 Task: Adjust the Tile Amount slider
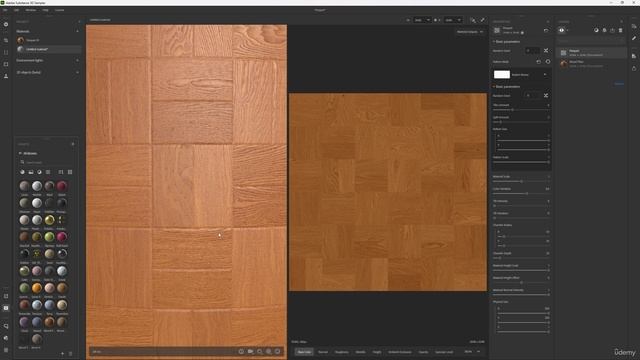click(521, 110)
